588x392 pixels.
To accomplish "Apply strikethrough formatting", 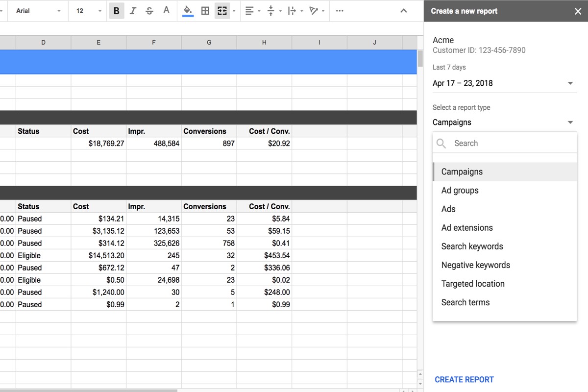I will [149, 11].
